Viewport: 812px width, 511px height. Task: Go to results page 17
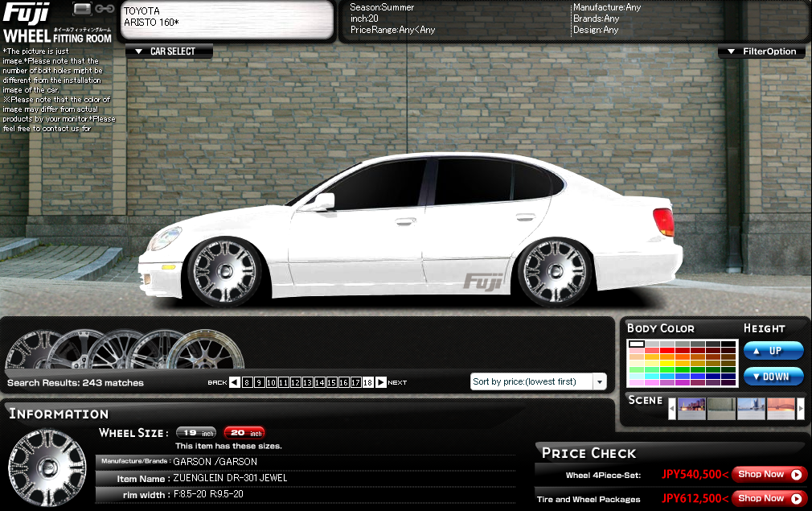click(x=356, y=382)
